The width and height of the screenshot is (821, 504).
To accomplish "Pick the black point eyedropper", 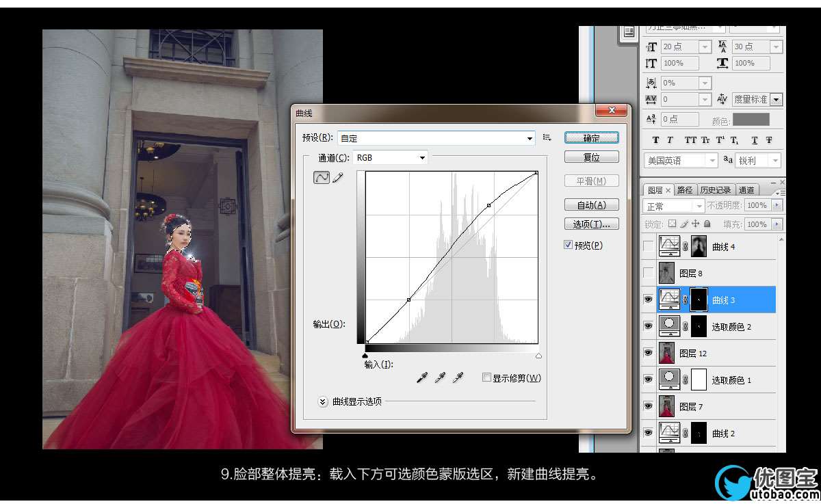I will (x=422, y=377).
